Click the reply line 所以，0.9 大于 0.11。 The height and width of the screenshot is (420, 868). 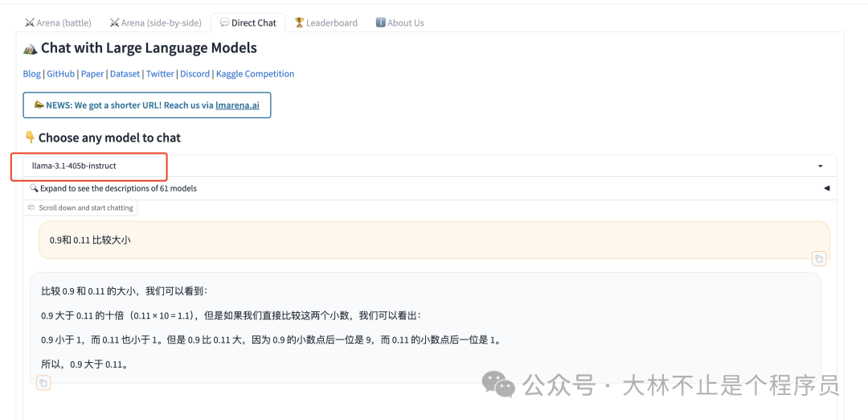pyautogui.click(x=85, y=364)
